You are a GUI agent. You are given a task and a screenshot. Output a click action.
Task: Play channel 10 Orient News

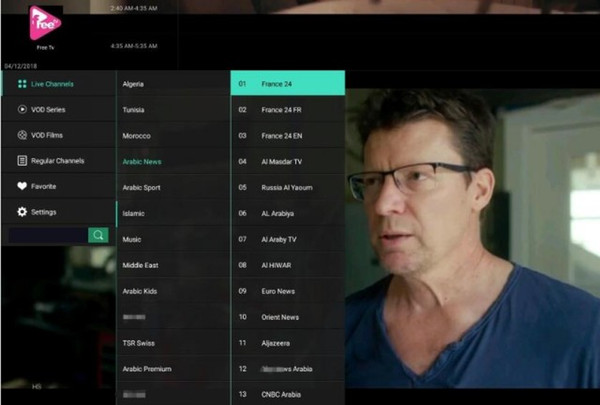[x=288, y=317]
